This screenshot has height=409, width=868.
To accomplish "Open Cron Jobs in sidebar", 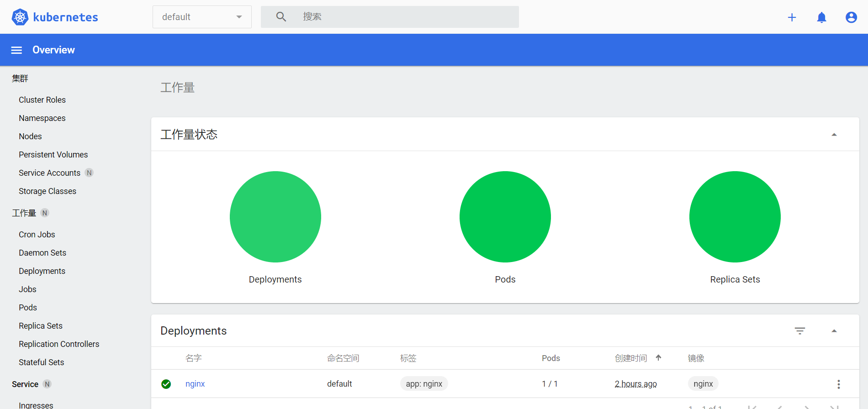I will pos(37,235).
